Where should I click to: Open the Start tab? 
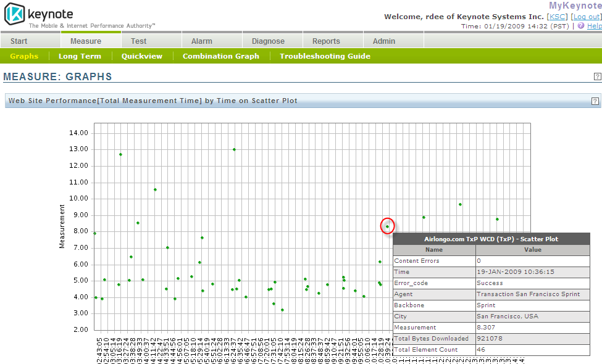click(30, 41)
